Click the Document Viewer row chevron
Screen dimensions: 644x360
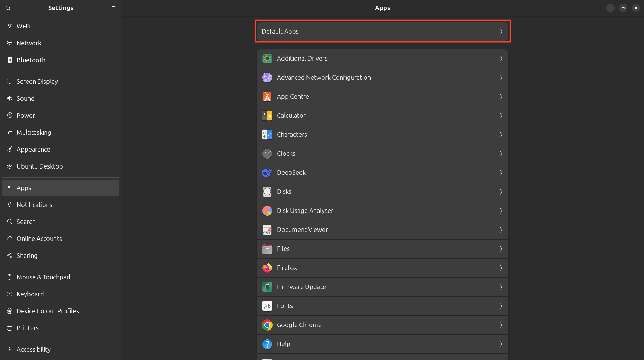501,230
